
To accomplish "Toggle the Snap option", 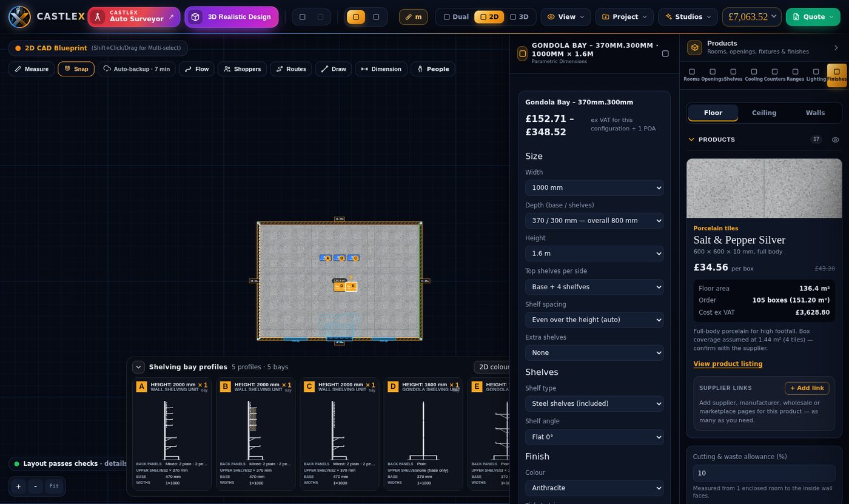I will tap(76, 69).
